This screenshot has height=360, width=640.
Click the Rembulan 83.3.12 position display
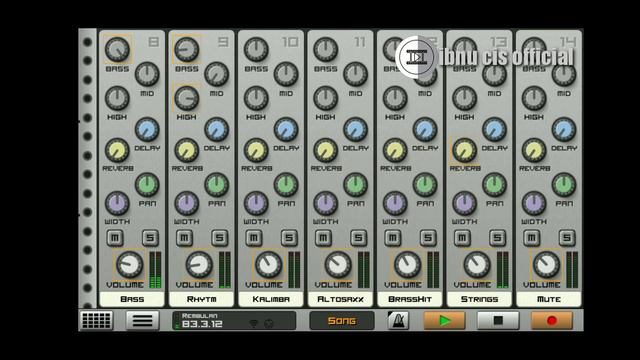tap(234, 320)
